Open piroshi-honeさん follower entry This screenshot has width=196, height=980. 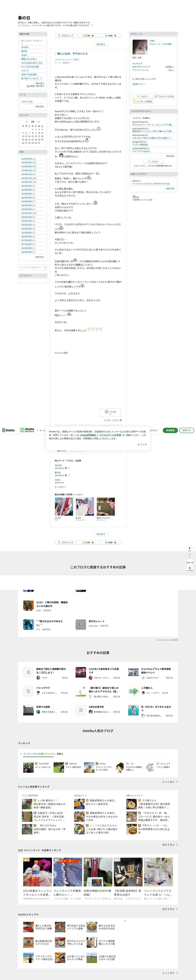click(x=141, y=122)
